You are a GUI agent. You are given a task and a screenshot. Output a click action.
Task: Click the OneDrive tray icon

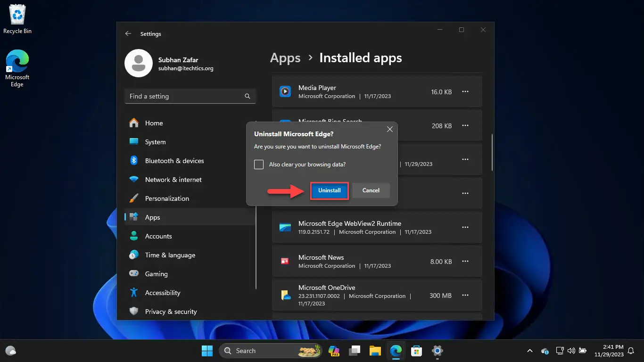[545, 351]
